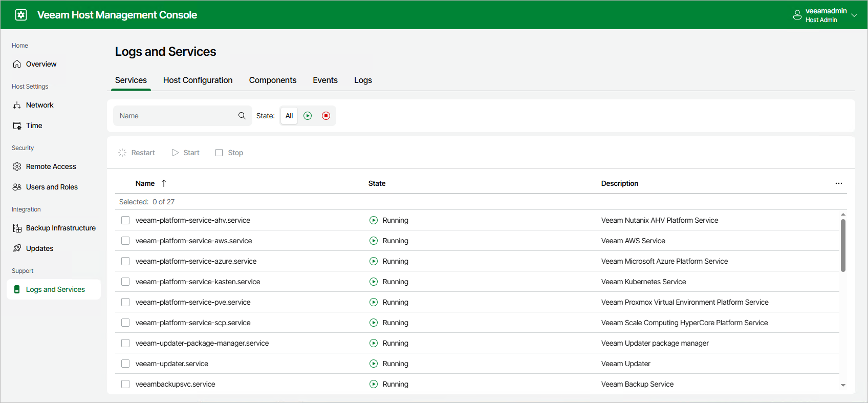Expand the veeamadmin account dropdown chevron
868x403 pixels.
854,15
